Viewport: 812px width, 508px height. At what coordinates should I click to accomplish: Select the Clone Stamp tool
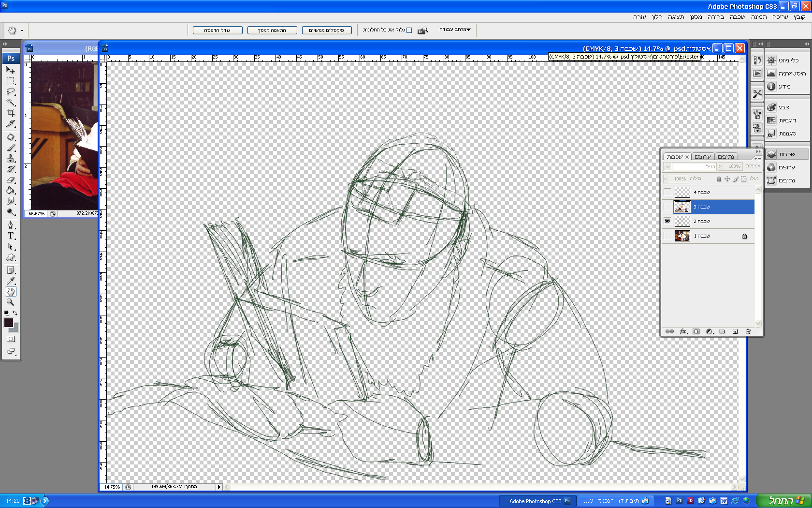tap(11, 159)
